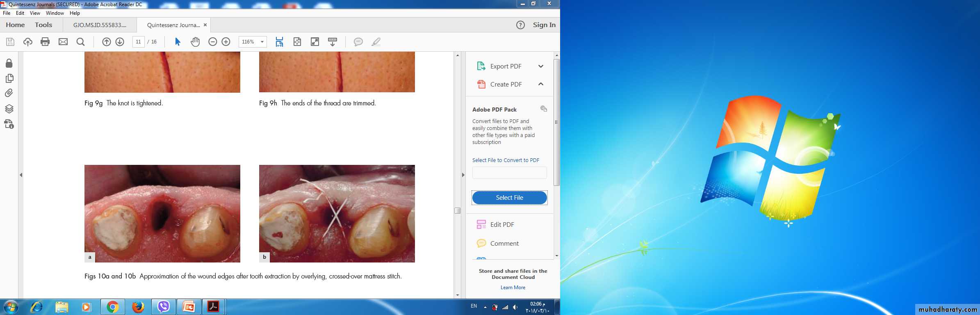
Task: Open the Layers panel icon
Action: (x=9, y=109)
